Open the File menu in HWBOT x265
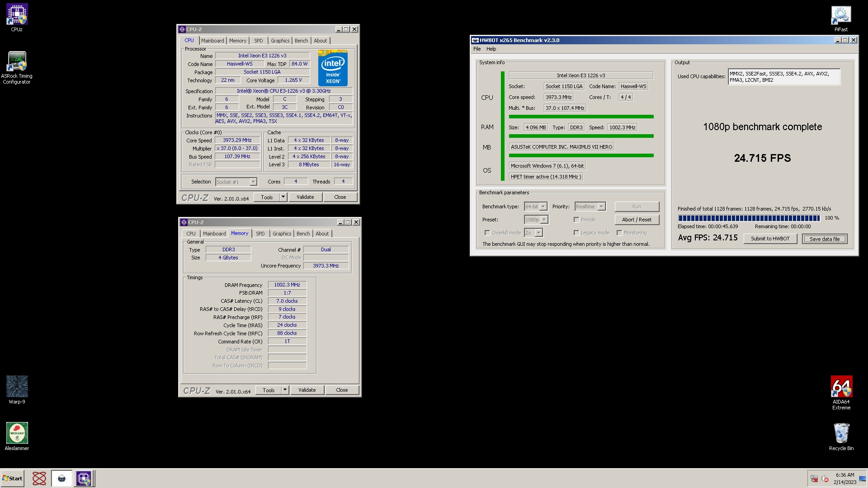868x488 pixels. pos(477,49)
